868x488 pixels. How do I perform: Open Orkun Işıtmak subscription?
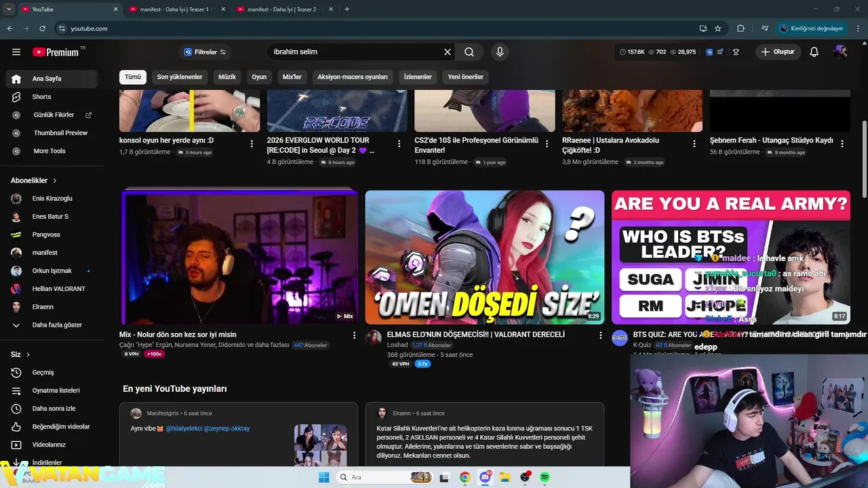click(52, 271)
